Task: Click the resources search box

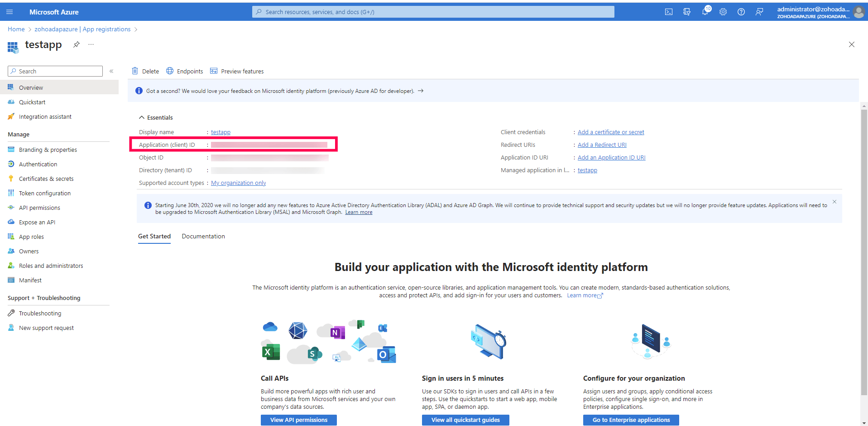Action: [x=433, y=11]
